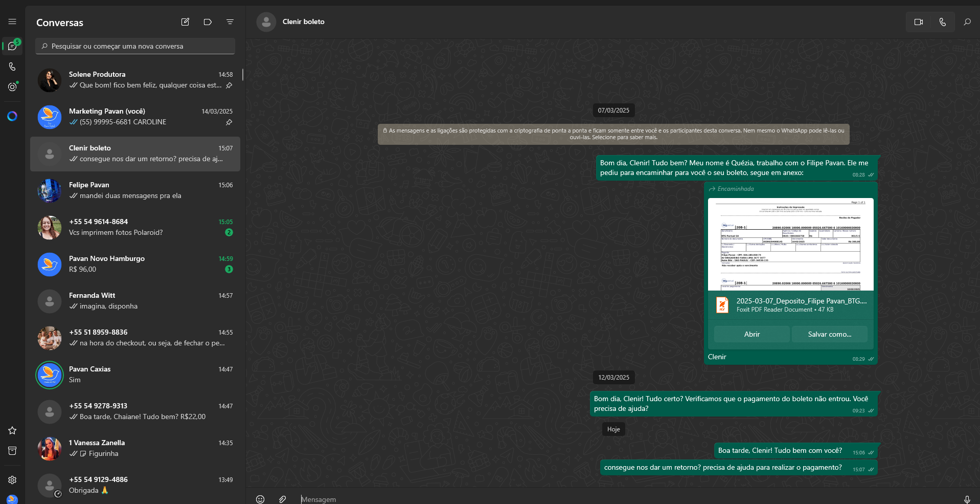Click the attachment paperclip icon

(x=282, y=499)
